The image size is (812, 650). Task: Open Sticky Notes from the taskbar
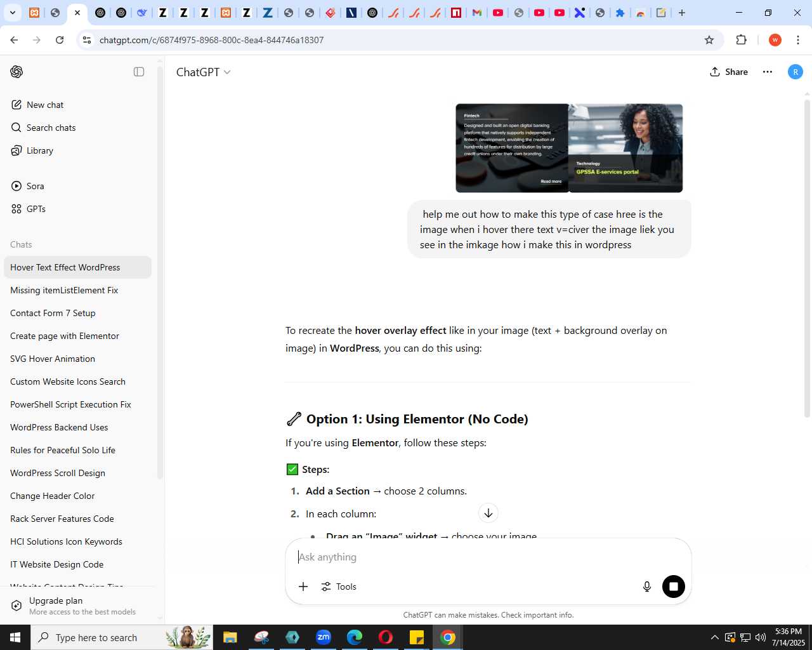(417, 637)
